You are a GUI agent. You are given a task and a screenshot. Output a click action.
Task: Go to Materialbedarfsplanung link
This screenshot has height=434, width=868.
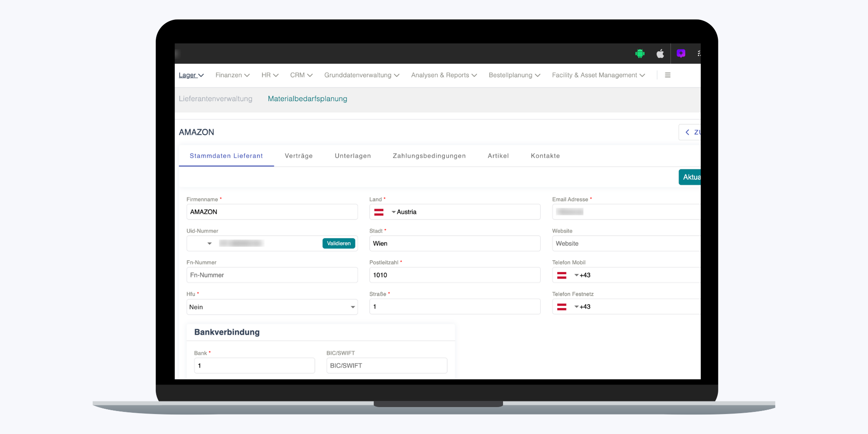307,99
